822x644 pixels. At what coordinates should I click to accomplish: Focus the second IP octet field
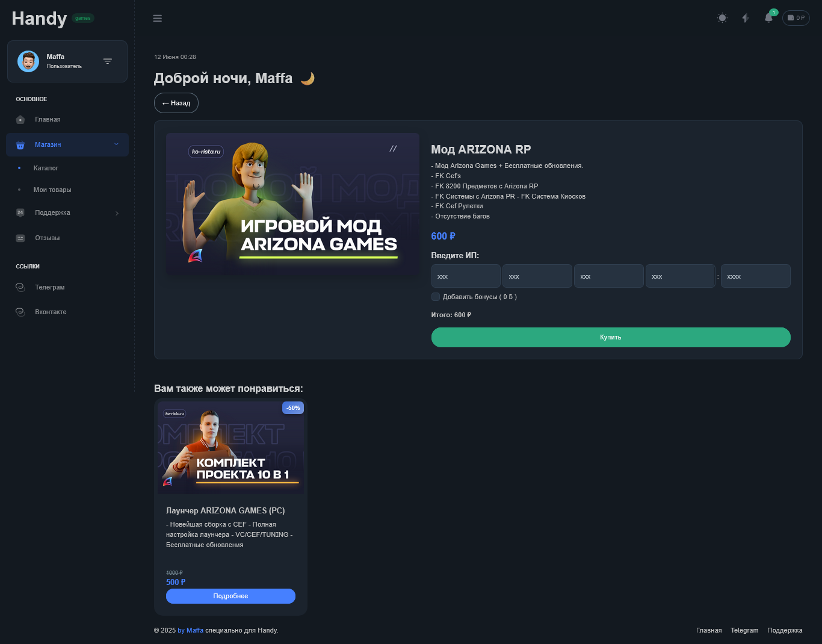(537, 276)
